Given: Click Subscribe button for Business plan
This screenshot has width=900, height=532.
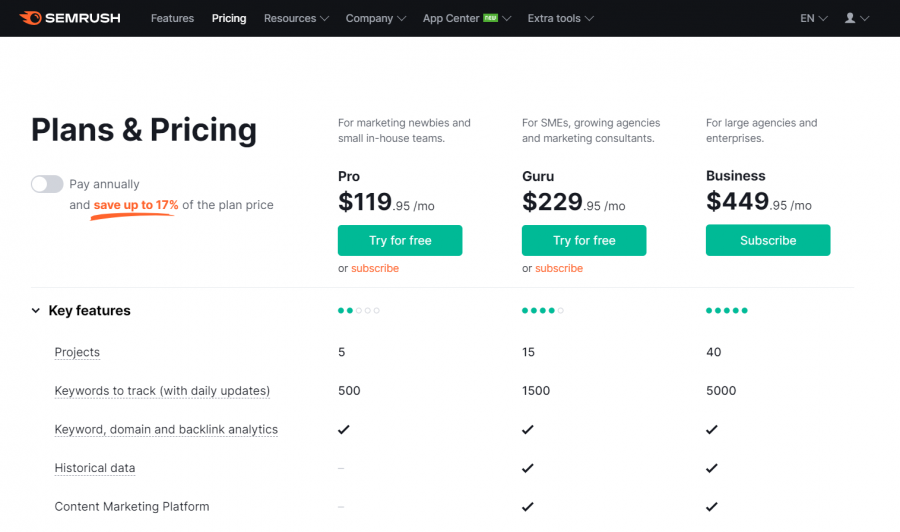Looking at the screenshot, I should pyautogui.click(x=768, y=240).
